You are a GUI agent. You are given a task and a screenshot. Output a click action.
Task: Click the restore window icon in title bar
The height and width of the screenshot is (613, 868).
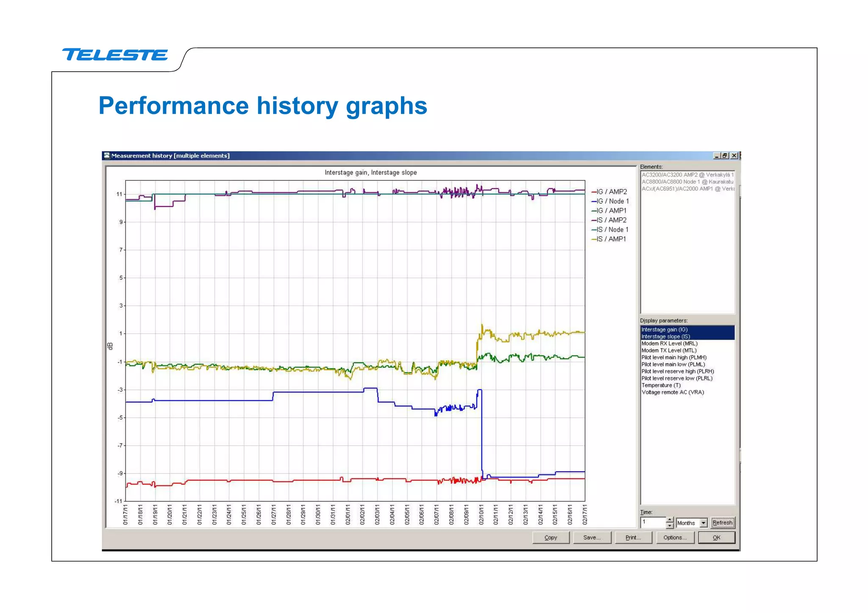tap(725, 155)
